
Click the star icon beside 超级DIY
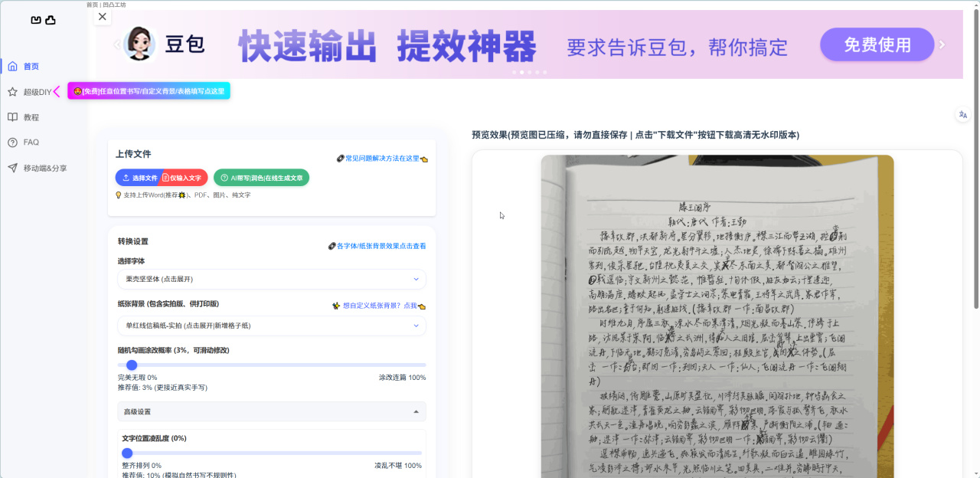tap(12, 92)
